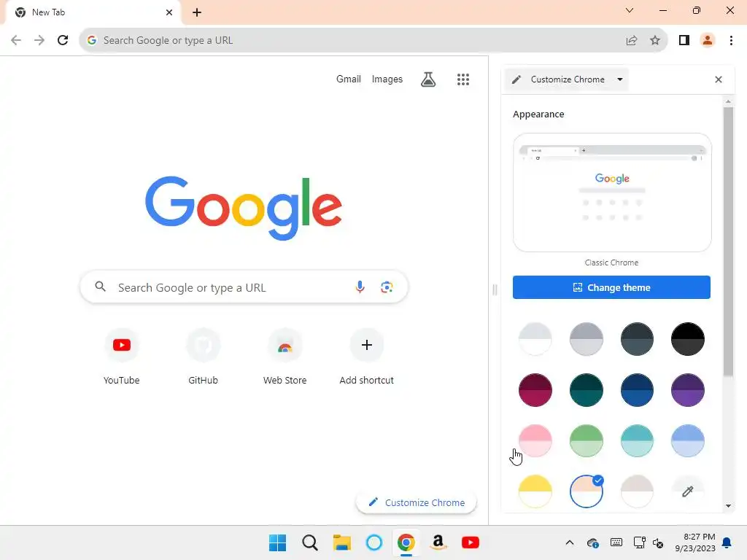The width and height of the screenshot is (747, 560).
Task: Expand the Customize Chrome panel dropdown
Action: (x=620, y=79)
